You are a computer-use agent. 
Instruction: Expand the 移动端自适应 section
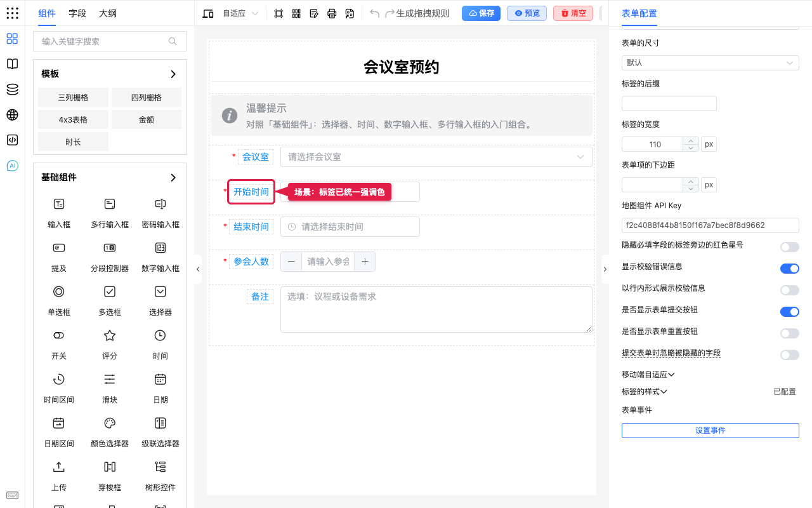point(648,375)
